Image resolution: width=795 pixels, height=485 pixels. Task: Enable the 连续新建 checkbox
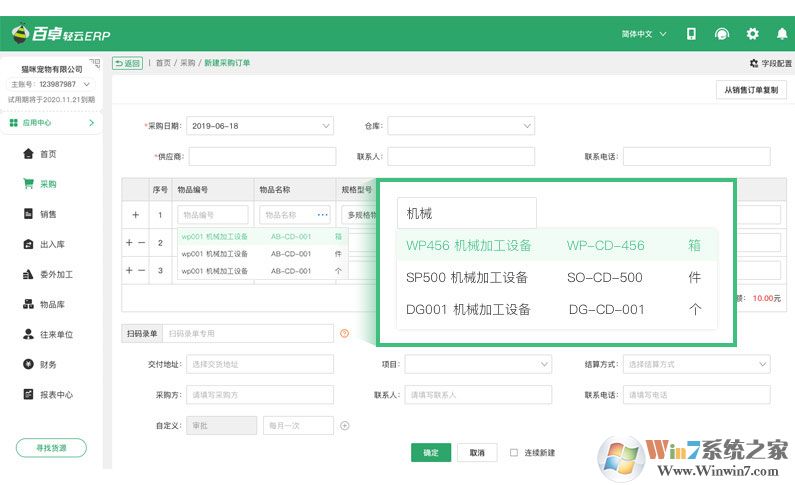[x=514, y=453]
